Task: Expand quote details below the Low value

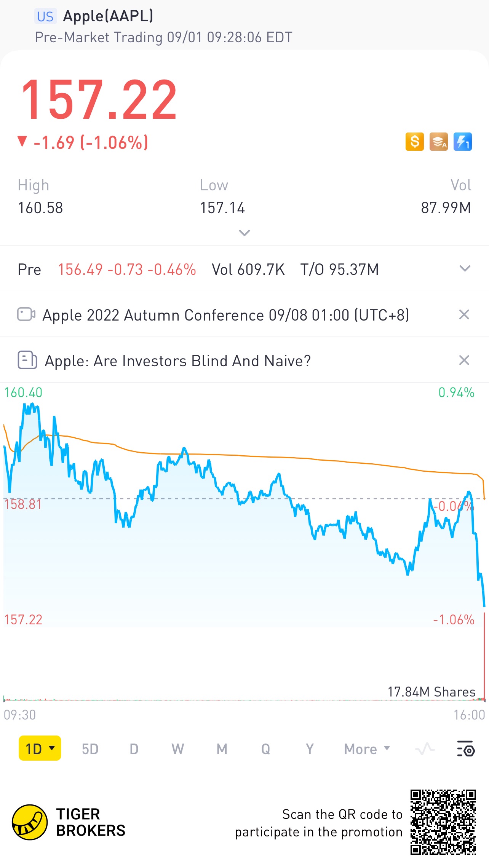Action: point(244,233)
